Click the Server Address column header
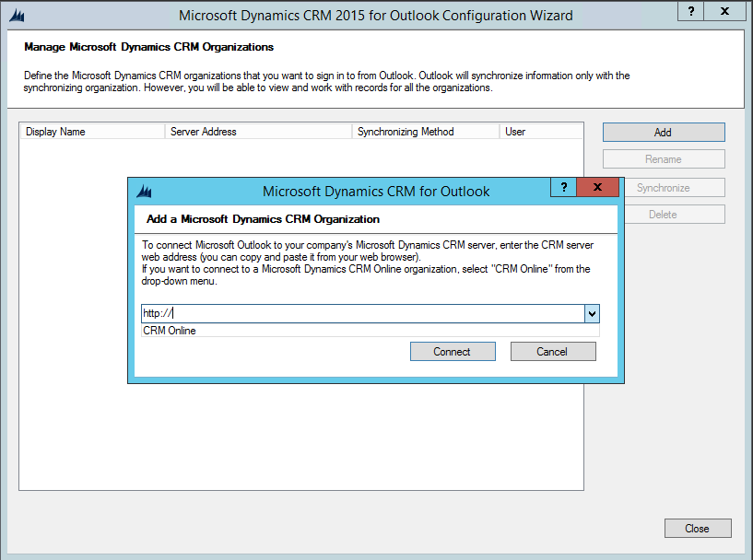Screen dimensions: 753x560 [x=258, y=132]
